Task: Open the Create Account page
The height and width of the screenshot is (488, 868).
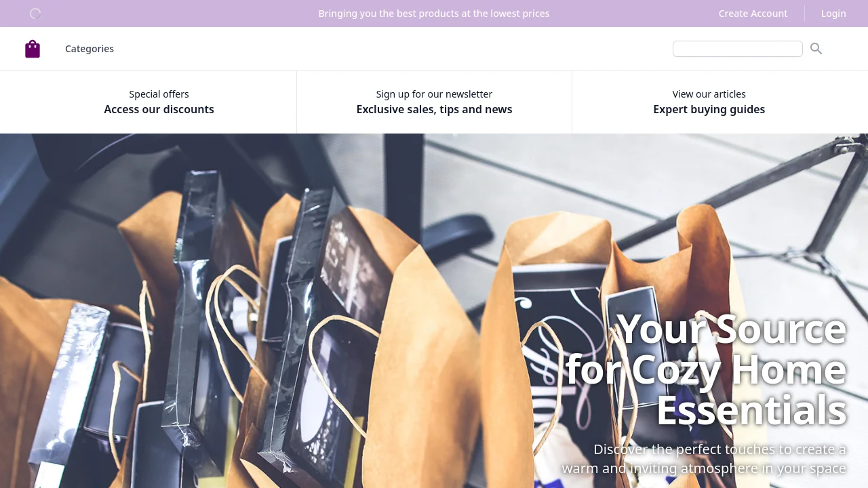Action: [x=753, y=14]
